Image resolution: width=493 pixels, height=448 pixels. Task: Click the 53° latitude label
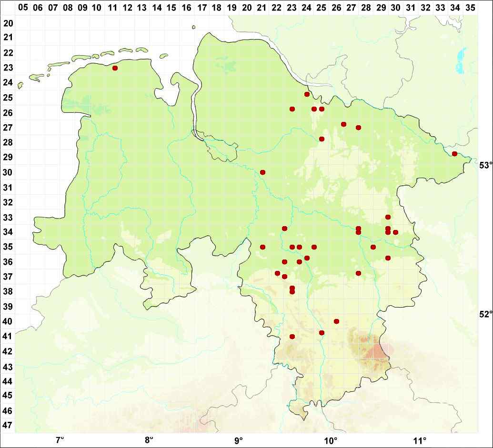pyautogui.click(x=486, y=165)
